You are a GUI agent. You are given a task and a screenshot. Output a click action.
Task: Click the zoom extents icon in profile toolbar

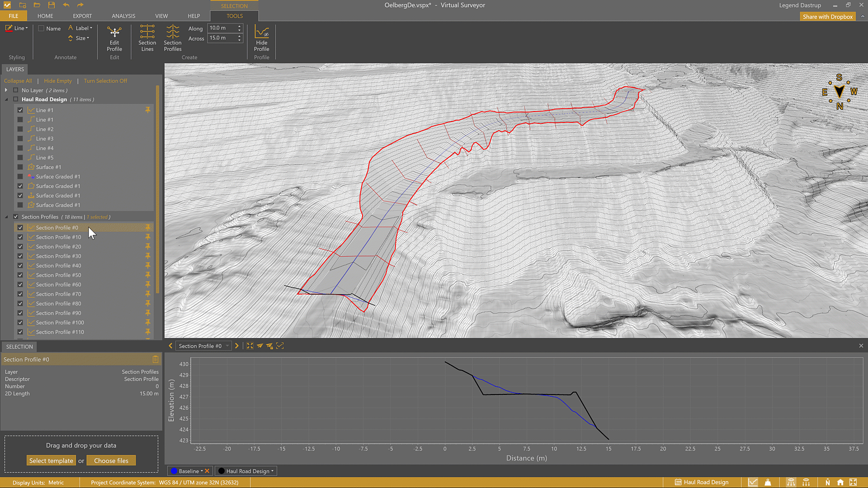click(250, 346)
